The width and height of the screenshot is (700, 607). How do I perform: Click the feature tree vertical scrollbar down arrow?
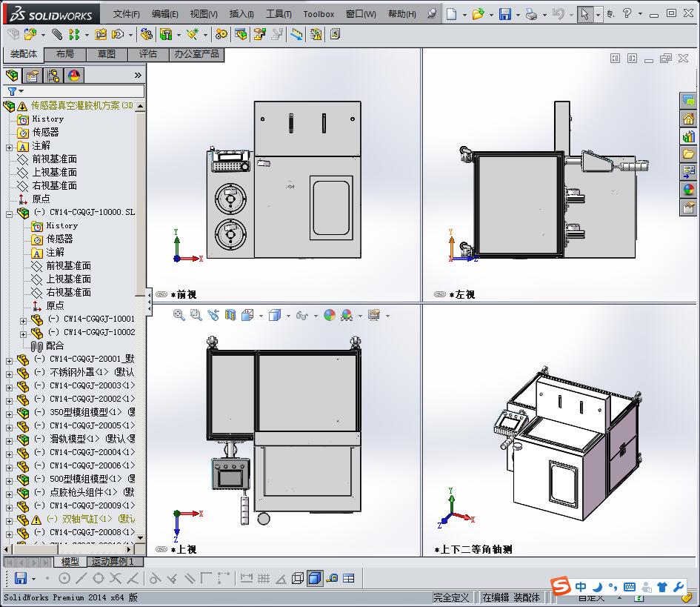tap(140, 538)
